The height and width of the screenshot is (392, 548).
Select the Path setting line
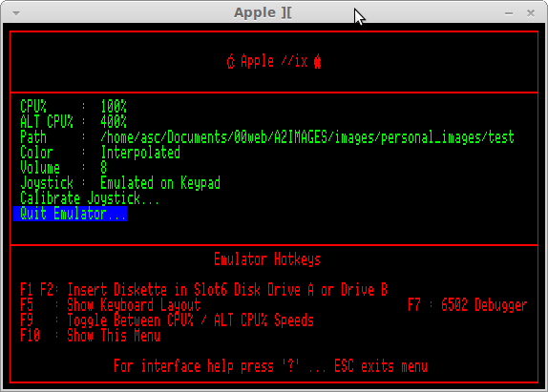pos(267,137)
